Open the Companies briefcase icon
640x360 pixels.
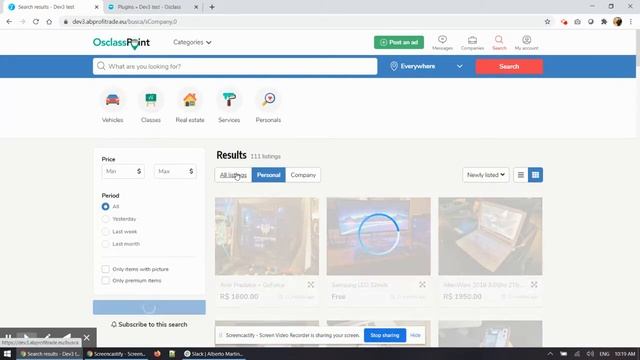[x=472, y=42]
